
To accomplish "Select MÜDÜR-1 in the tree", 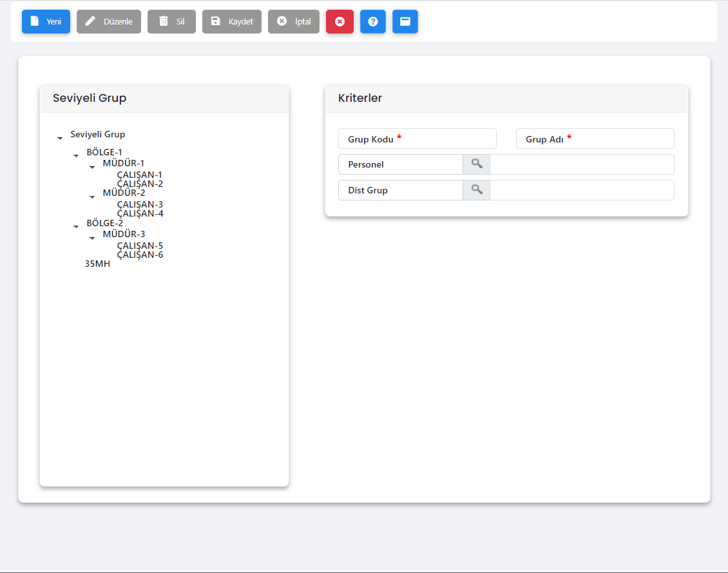I will pyautogui.click(x=124, y=163).
